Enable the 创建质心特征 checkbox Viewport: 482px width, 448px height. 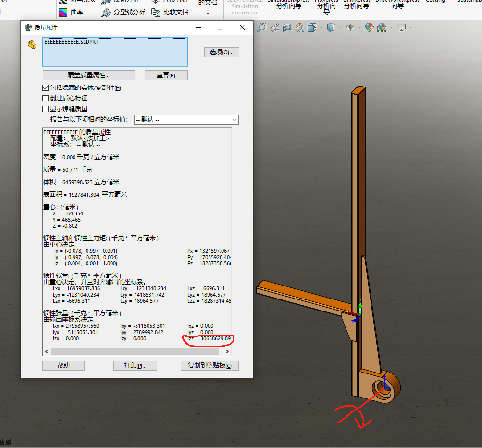point(46,98)
